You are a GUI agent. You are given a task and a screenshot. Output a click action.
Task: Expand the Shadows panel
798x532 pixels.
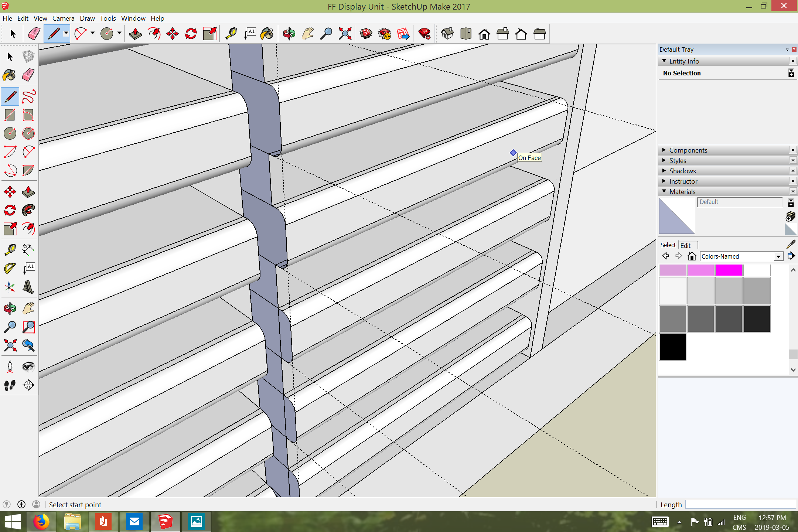click(x=682, y=171)
